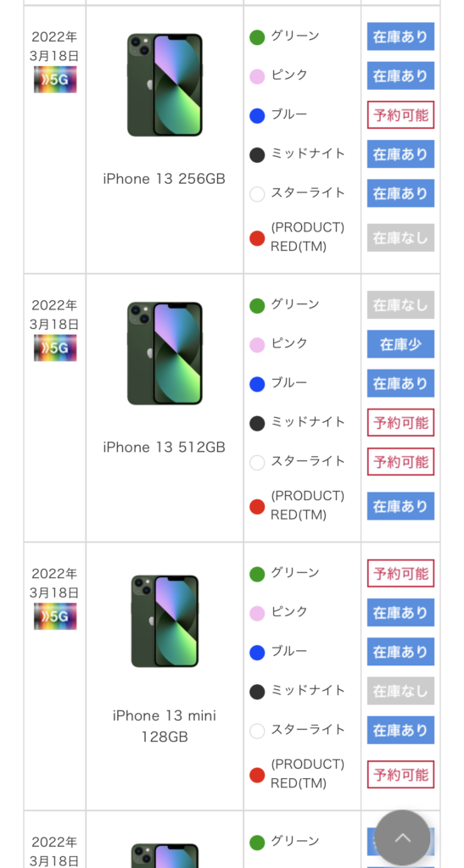The image size is (464, 868).
Task: Select the blue color dot for iPhone 13 mini
Action: (257, 653)
